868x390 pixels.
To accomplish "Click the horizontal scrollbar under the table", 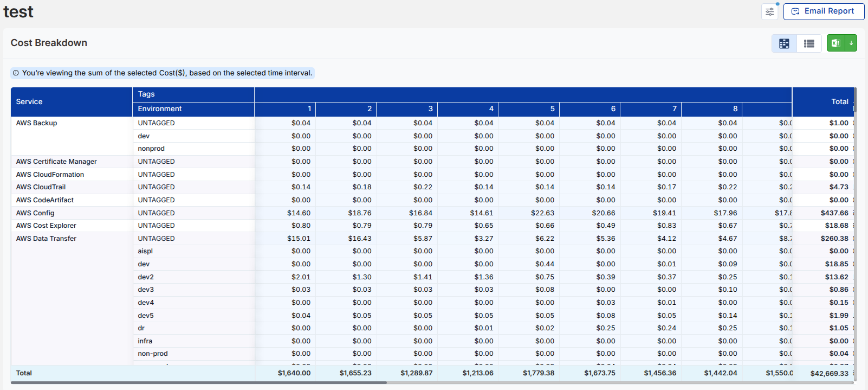I will [x=199, y=383].
